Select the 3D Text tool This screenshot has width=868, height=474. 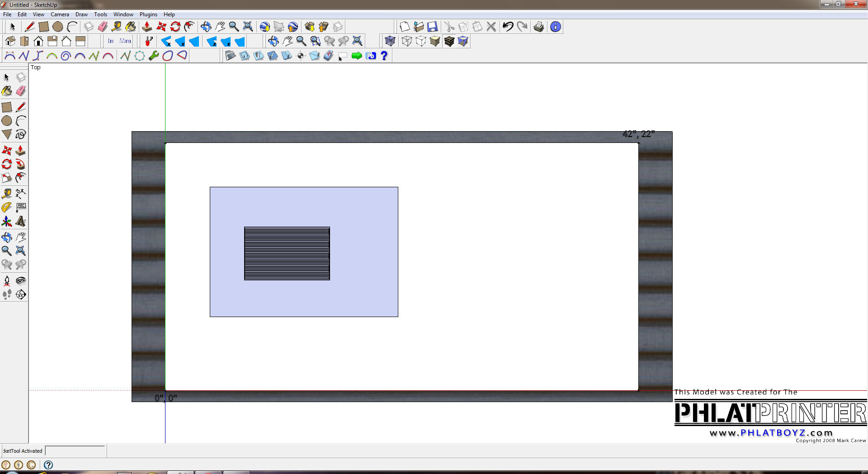coord(21,221)
